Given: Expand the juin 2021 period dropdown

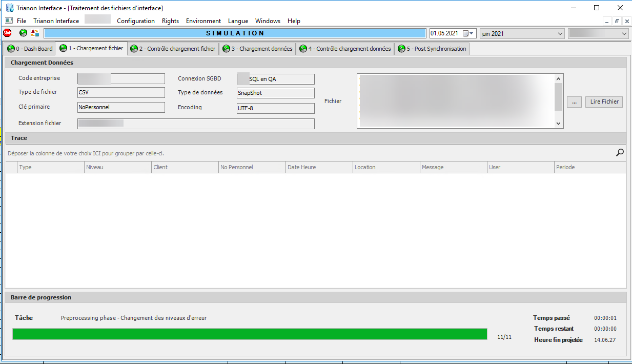Looking at the screenshot, I should click(x=559, y=33).
